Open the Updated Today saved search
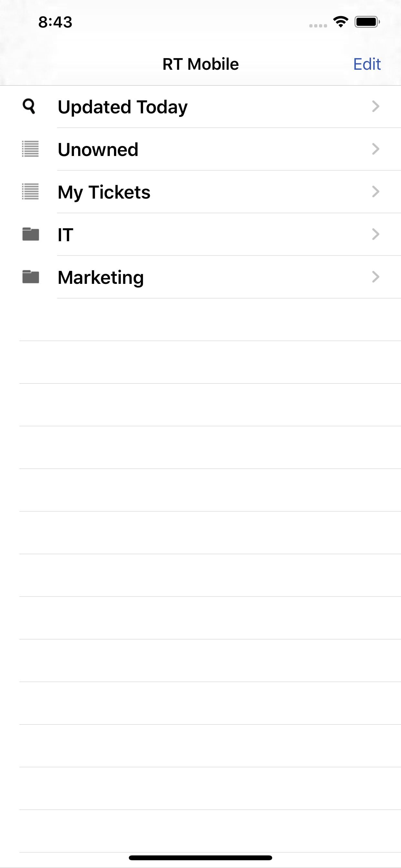Image resolution: width=401 pixels, height=868 pixels. click(123, 107)
